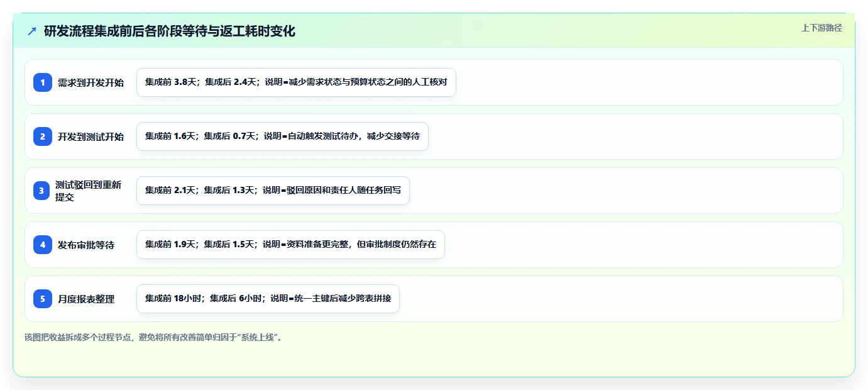Click step number badge 3

[x=41, y=191]
